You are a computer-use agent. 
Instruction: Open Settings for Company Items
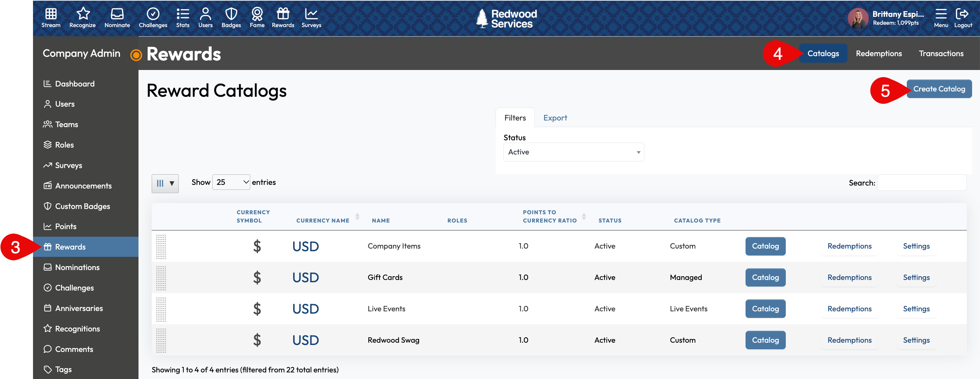[916, 246]
